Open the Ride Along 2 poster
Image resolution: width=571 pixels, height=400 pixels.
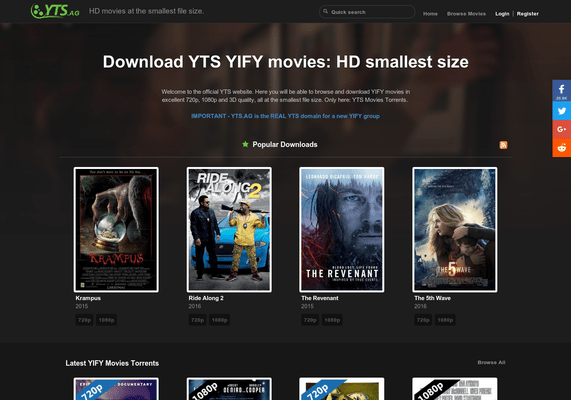[x=229, y=230]
